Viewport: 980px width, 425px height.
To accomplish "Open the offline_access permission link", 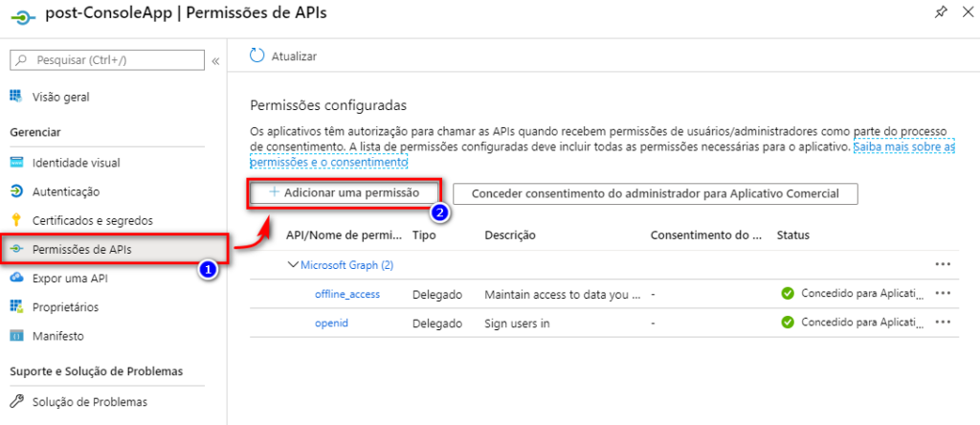I will click(346, 294).
